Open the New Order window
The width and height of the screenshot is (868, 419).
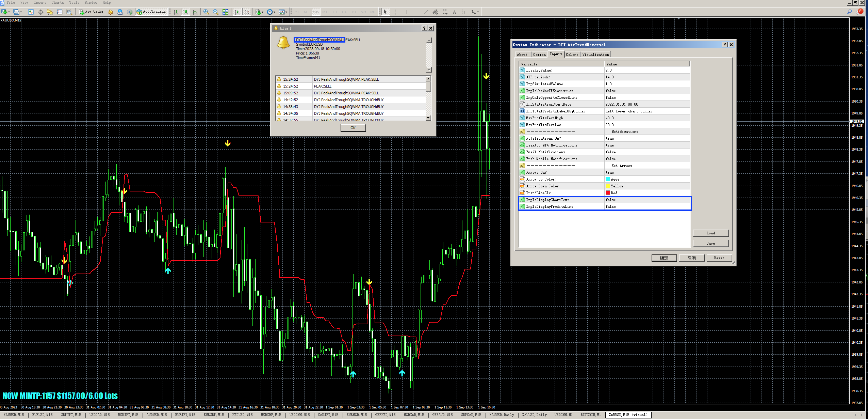tap(91, 12)
